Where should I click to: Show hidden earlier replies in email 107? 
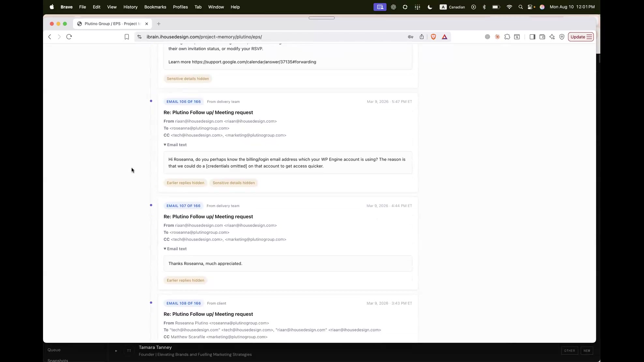point(185,280)
